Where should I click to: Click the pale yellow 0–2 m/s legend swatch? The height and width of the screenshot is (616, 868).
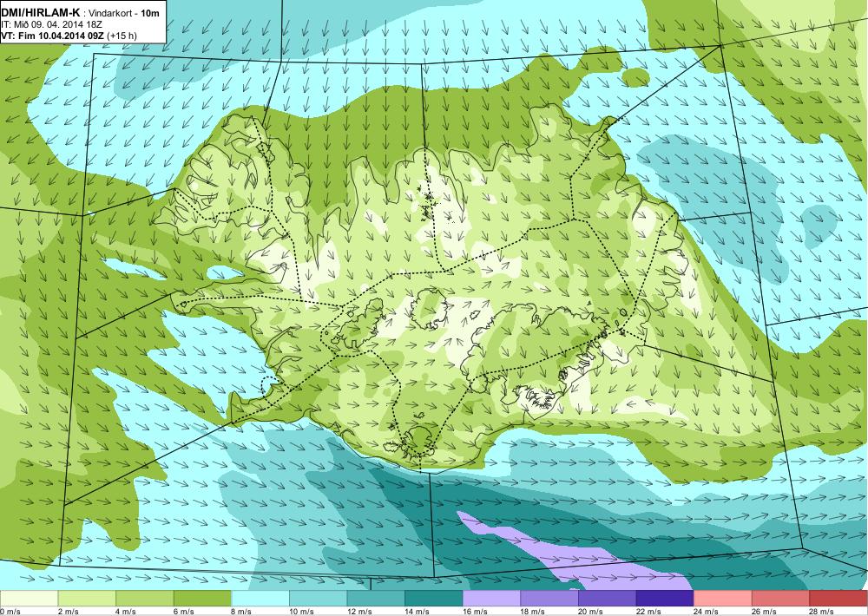[29, 599]
